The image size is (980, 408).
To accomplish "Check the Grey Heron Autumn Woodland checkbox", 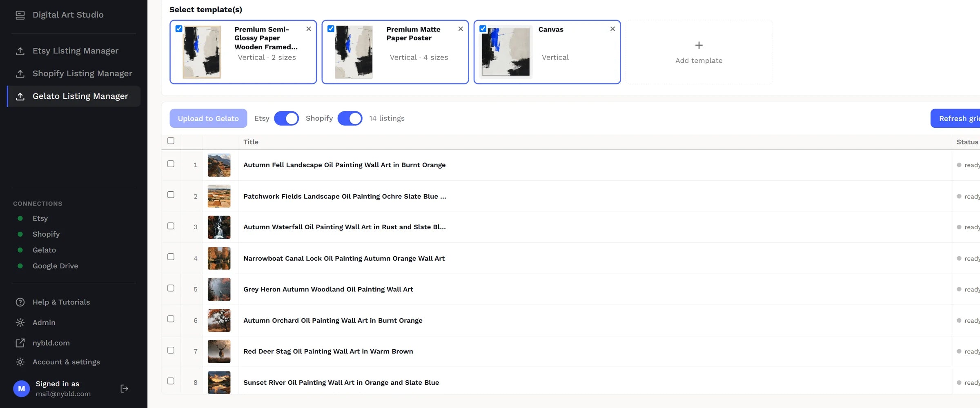I will tap(171, 288).
